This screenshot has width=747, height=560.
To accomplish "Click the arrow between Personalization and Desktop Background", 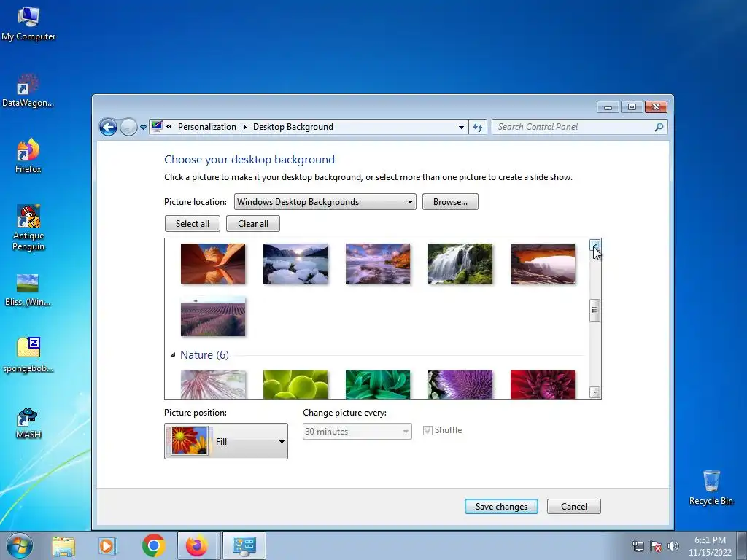I will point(244,127).
